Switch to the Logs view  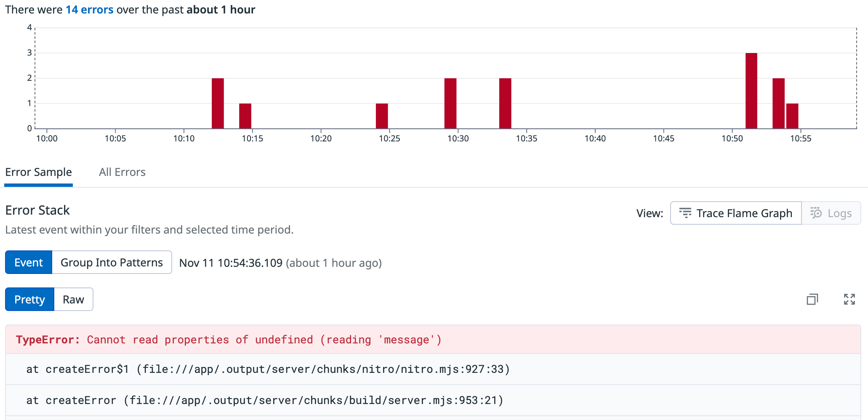coord(831,213)
